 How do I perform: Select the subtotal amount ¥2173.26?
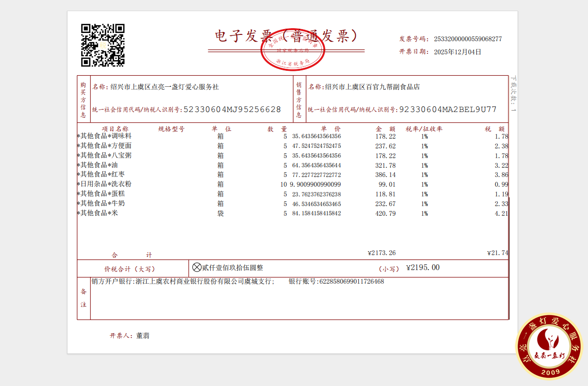pyautogui.click(x=382, y=253)
